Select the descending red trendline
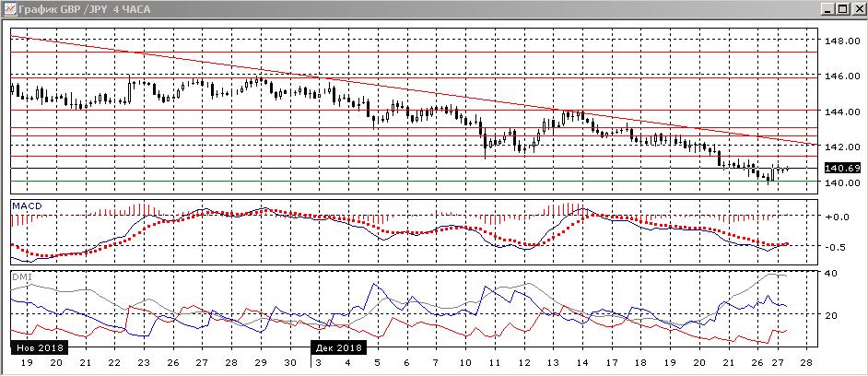 (414, 89)
